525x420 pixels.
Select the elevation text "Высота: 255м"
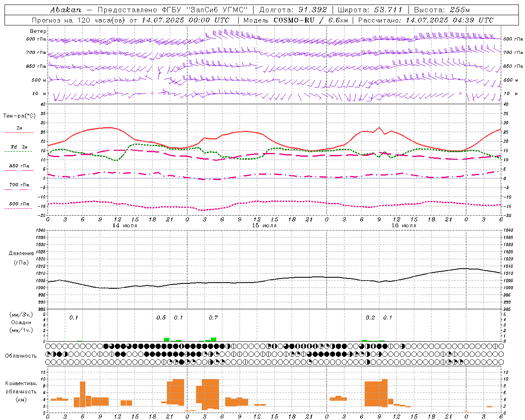pyautogui.click(x=442, y=10)
